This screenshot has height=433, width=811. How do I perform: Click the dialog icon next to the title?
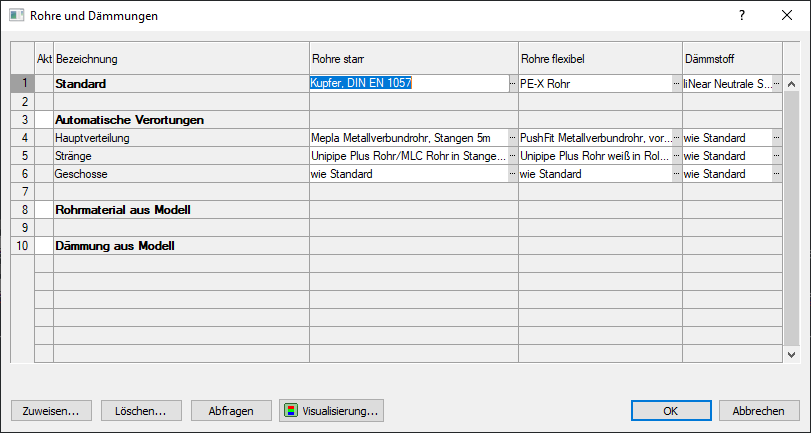[x=17, y=16]
